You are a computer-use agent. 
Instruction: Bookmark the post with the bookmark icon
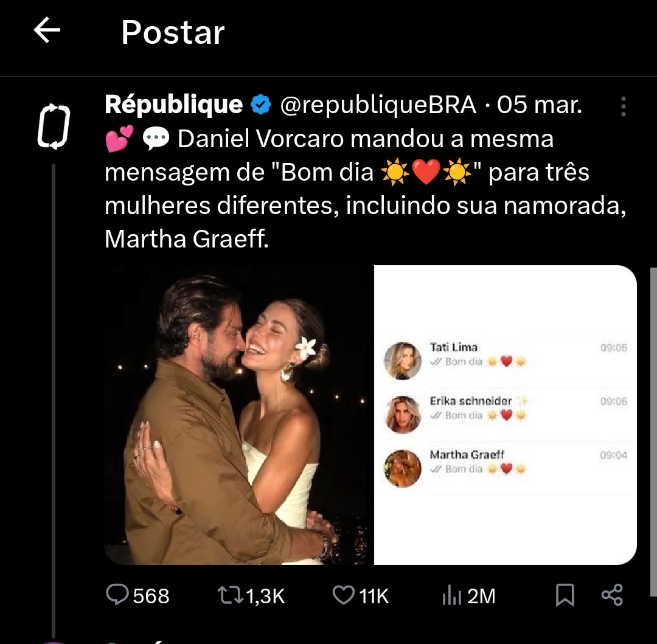point(565,597)
